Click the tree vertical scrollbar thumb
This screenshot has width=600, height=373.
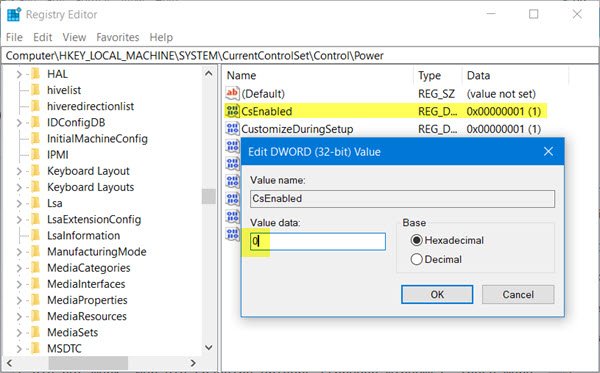[209, 196]
